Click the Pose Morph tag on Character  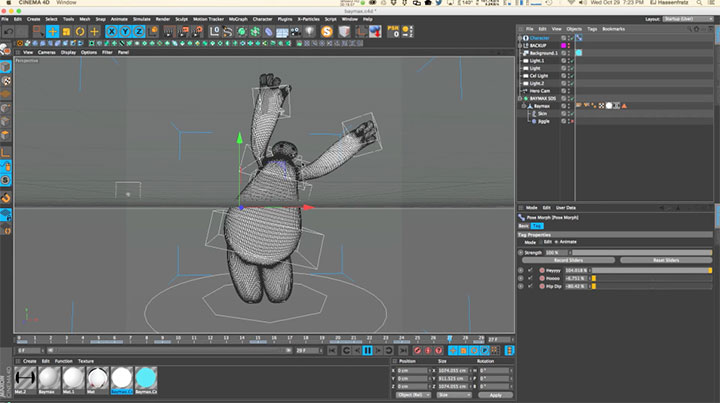click(x=579, y=38)
